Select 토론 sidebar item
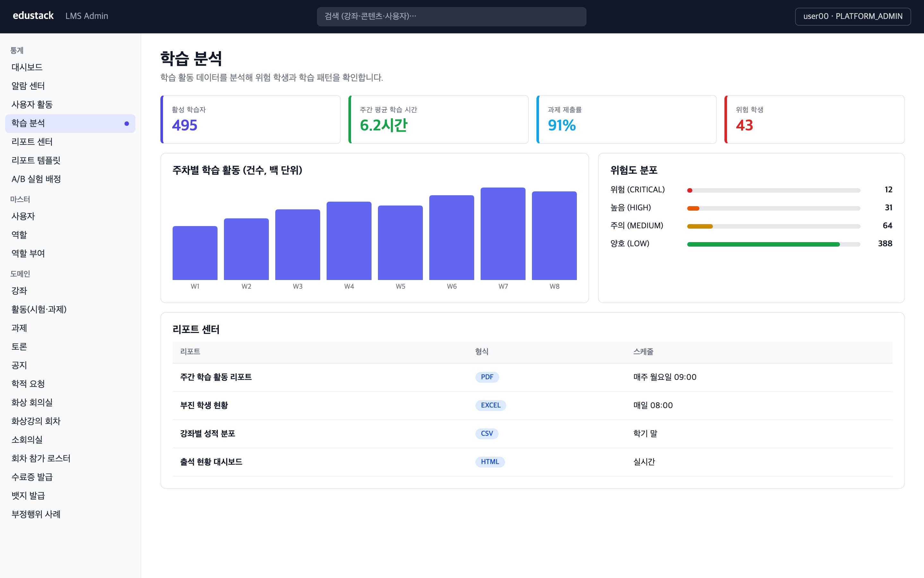This screenshot has width=924, height=578. pyautogui.click(x=70, y=347)
